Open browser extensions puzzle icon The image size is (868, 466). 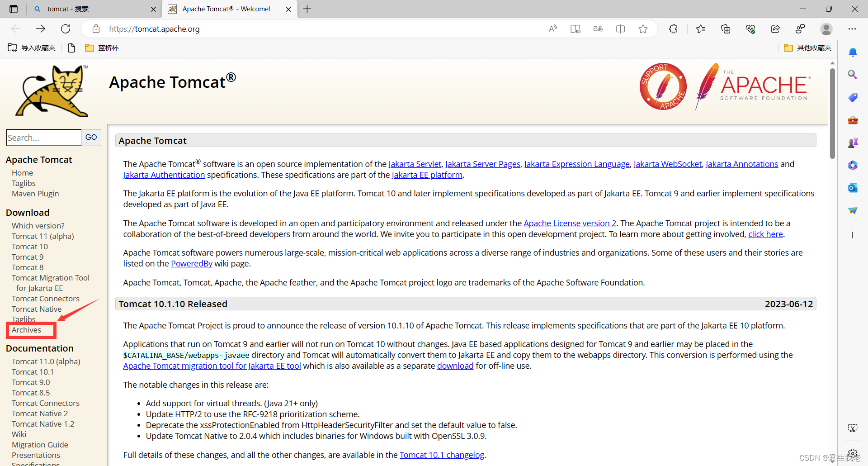(x=673, y=29)
